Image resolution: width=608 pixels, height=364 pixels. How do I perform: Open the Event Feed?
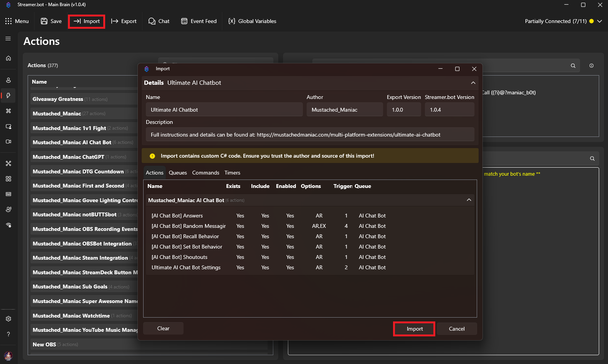pos(199,21)
